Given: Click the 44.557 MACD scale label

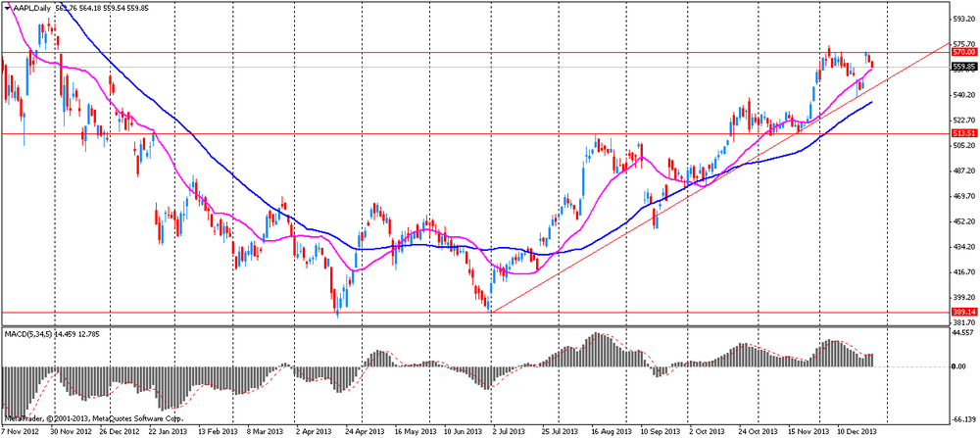Looking at the screenshot, I should tap(960, 333).
